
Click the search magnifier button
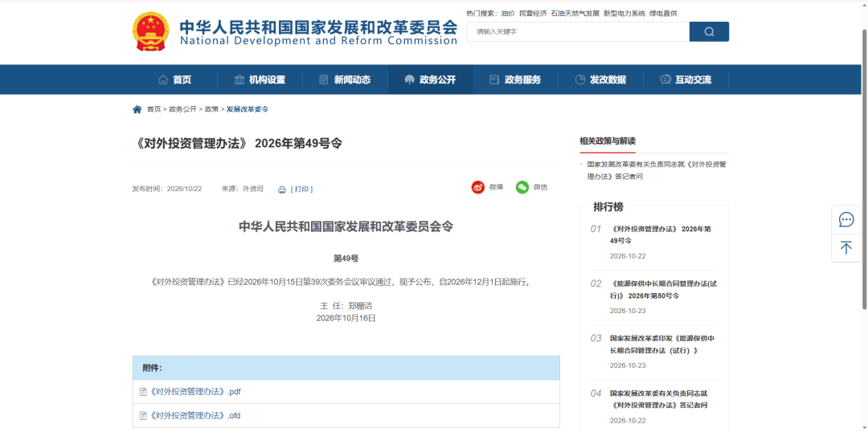click(709, 31)
